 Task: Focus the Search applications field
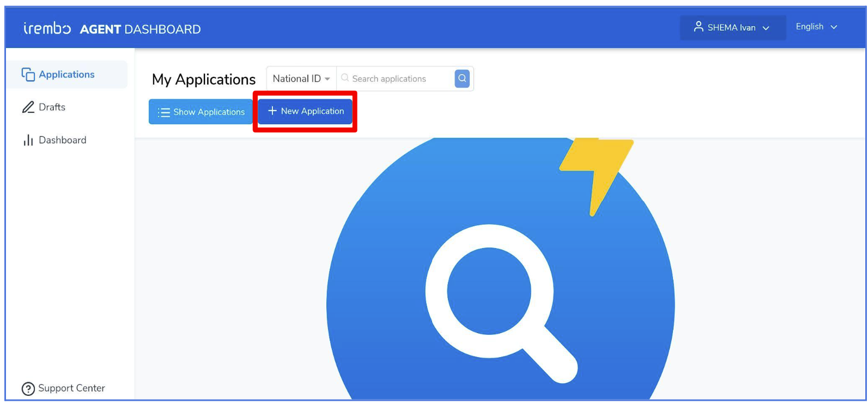point(396,79)
